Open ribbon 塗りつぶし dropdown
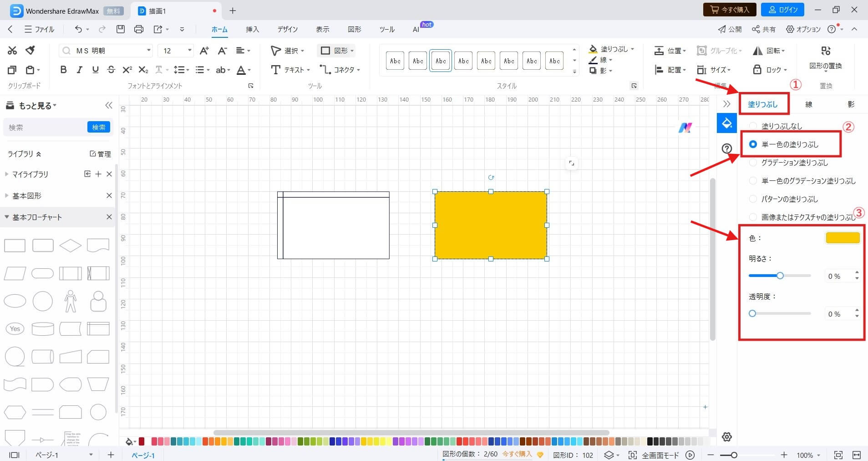The height and width of the screenshot is (461, 868). point(632,49)
